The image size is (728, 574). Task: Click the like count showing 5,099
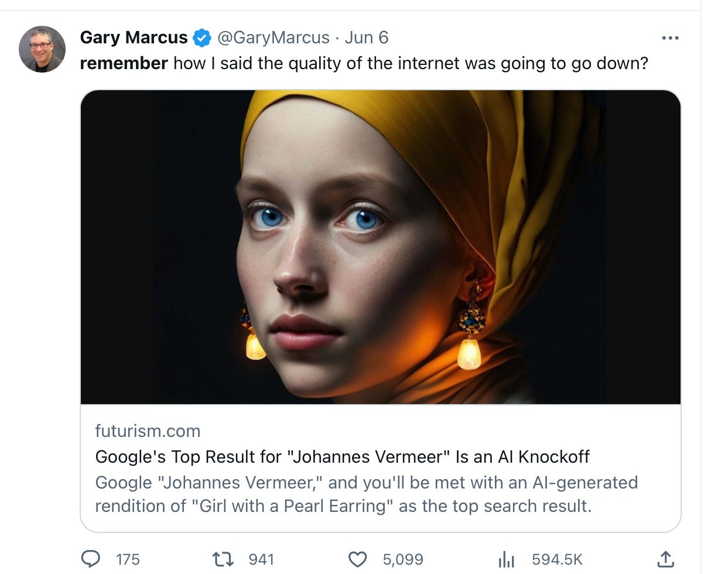click(x=402, y=559)
